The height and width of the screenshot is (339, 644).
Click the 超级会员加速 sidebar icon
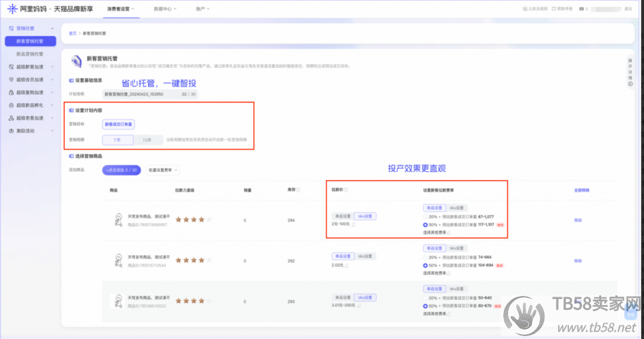(11, 79)
